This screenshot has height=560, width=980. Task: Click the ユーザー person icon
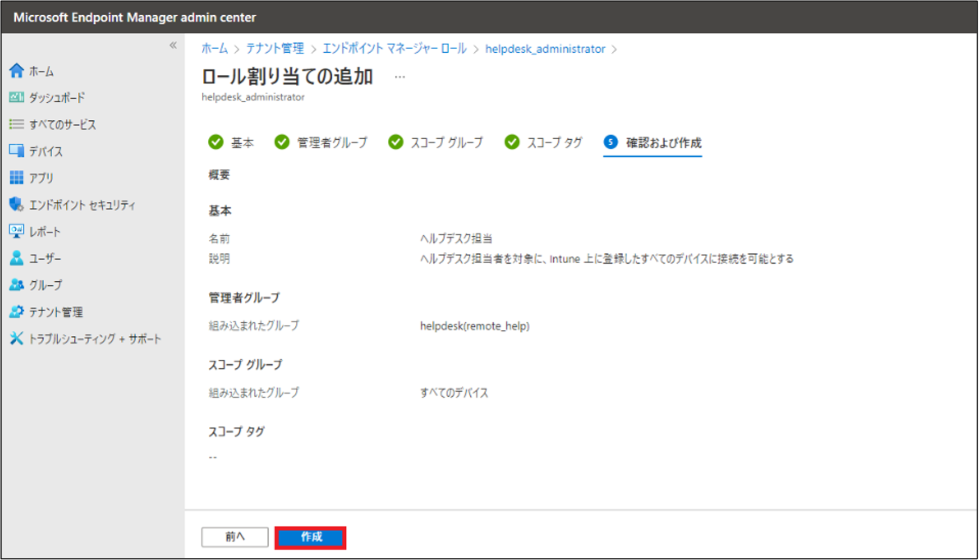(17, 257)
